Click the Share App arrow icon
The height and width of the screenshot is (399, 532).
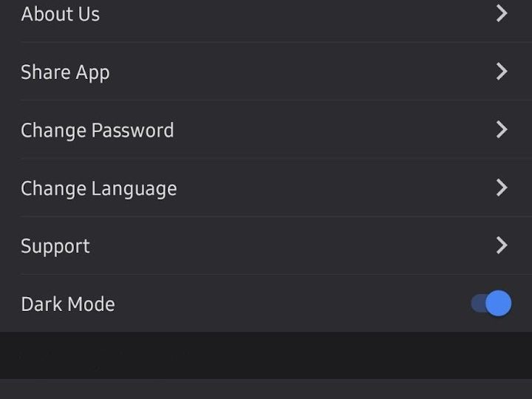tap(502, 71)
